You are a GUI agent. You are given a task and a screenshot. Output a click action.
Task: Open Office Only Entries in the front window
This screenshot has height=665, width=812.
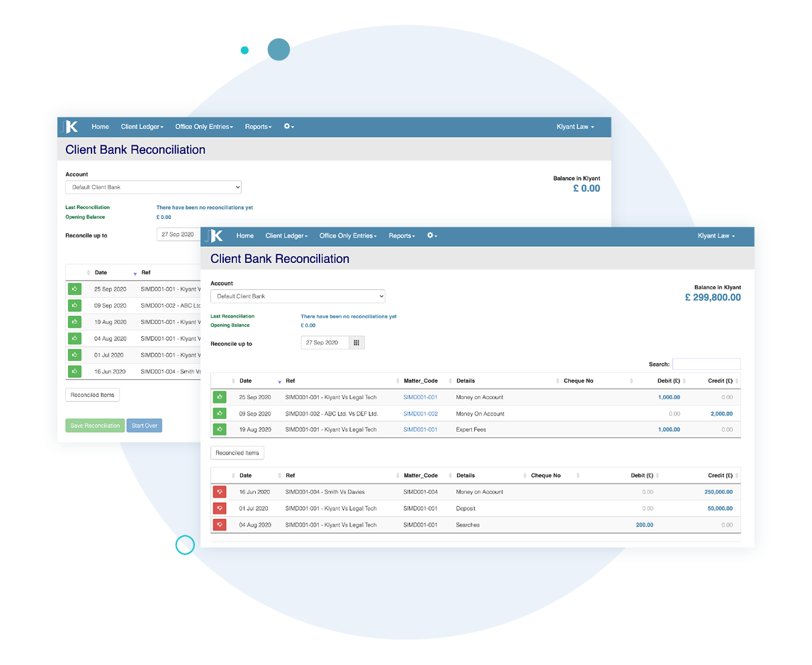(348, 236)
